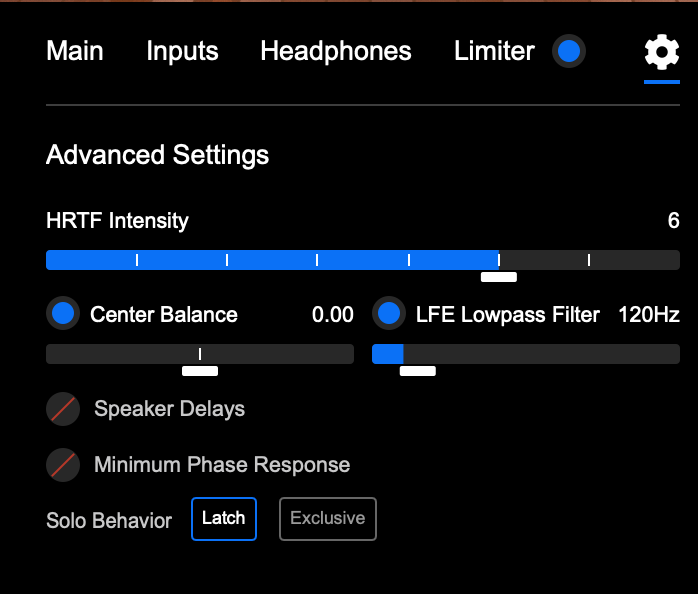698x594 pixels.
Task: Click the HRTF Intensity slider bar
Action: [x=362, y=260]
